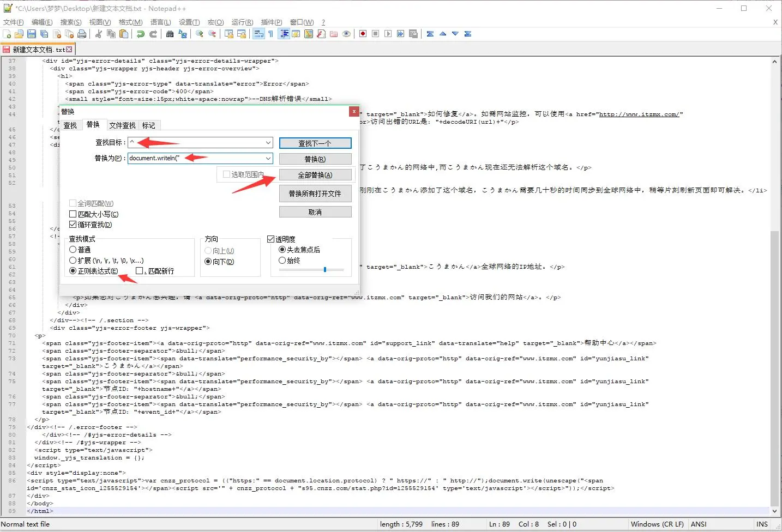Select the 向下 direction radio button
The image size is (782, 532).
click(x=208, y=262)
